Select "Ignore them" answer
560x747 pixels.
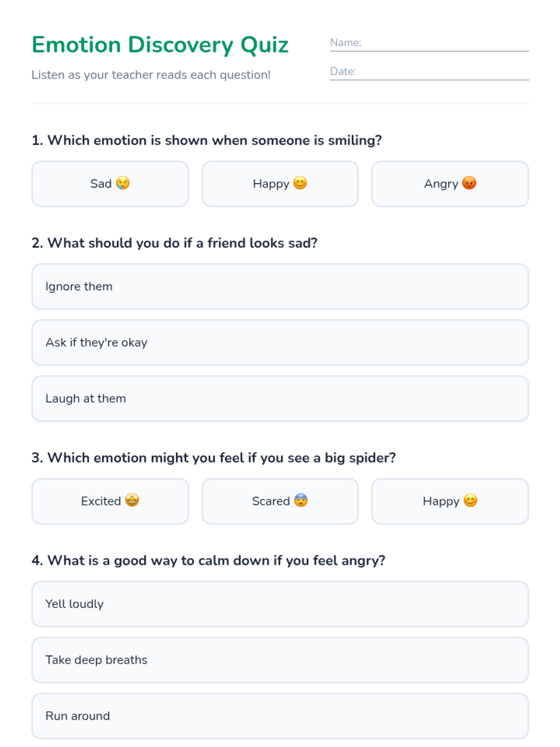[280, 287]
